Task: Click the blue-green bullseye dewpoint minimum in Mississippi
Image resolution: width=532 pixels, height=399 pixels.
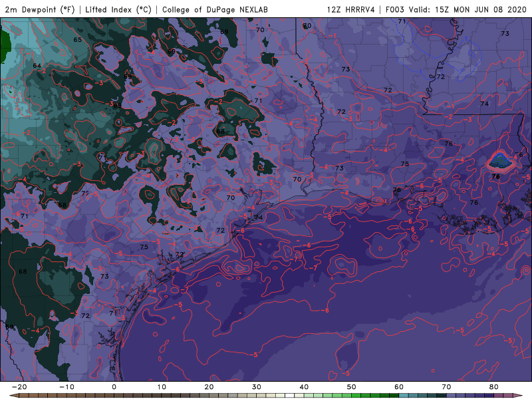Action: tap(501, 161)
